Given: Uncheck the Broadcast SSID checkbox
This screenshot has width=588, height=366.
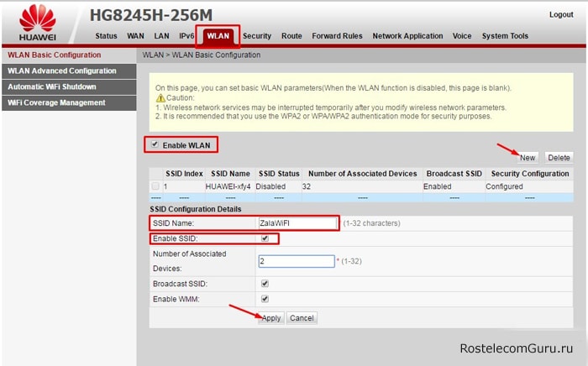Looking at the screenshot, I should 265,284.
